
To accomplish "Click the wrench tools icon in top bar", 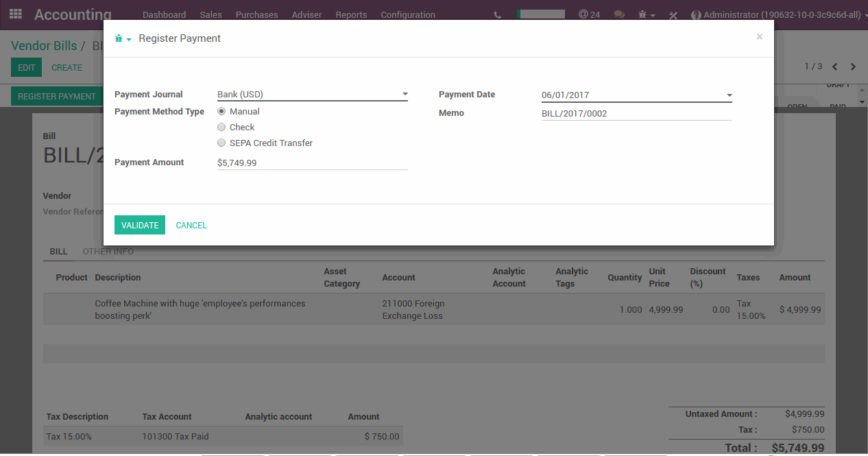I will 673,15.
